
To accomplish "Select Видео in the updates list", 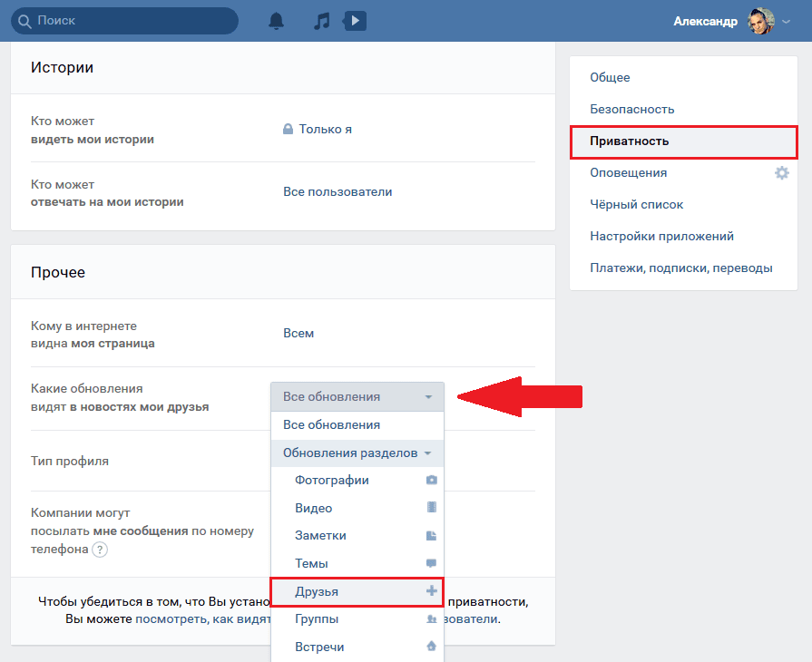I will [357, 508].
